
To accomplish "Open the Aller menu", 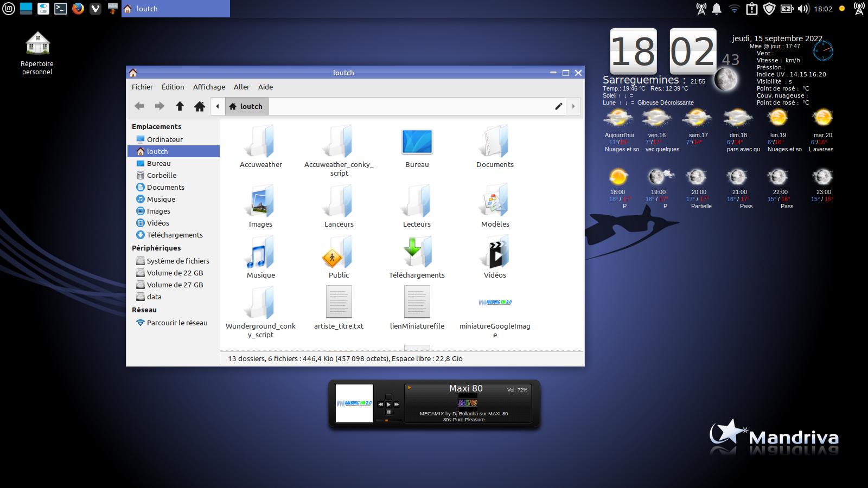I will (x=241, y=87).
